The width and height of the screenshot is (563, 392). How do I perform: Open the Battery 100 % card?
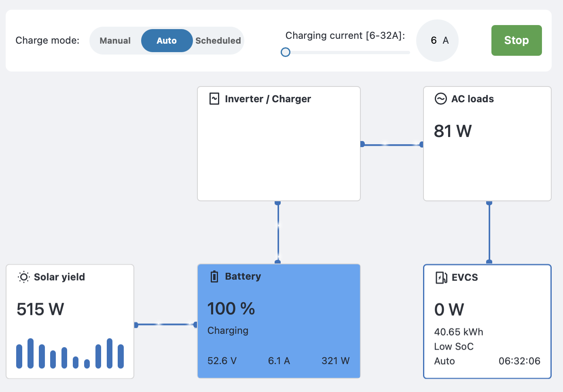[279, 321]
